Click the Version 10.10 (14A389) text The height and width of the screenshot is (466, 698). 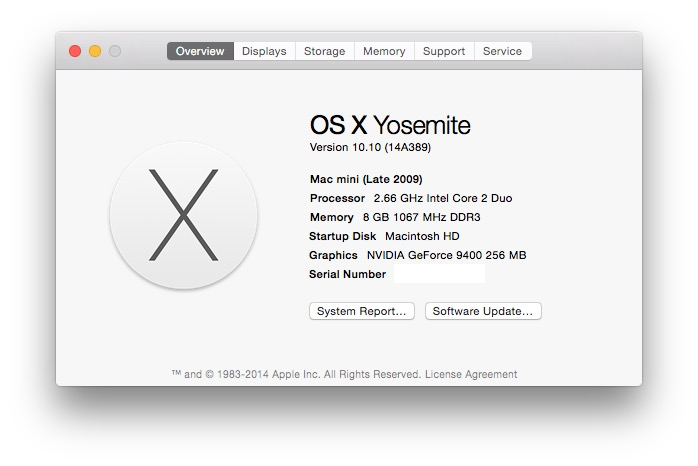click(x=370, y=147)
